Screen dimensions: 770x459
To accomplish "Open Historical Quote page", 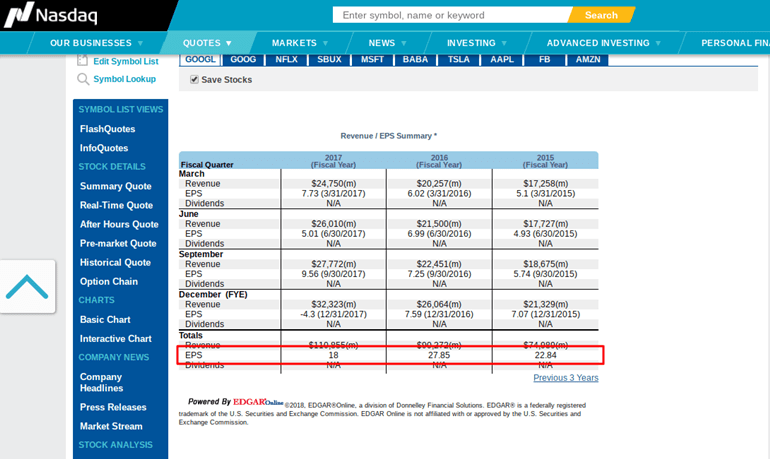I will [x=115, y=263].
